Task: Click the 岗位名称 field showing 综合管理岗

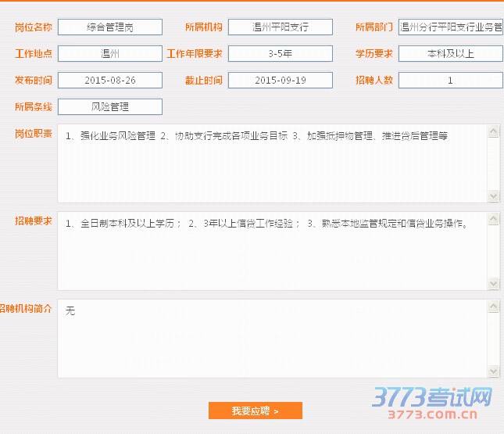Action: coord(110,27)
